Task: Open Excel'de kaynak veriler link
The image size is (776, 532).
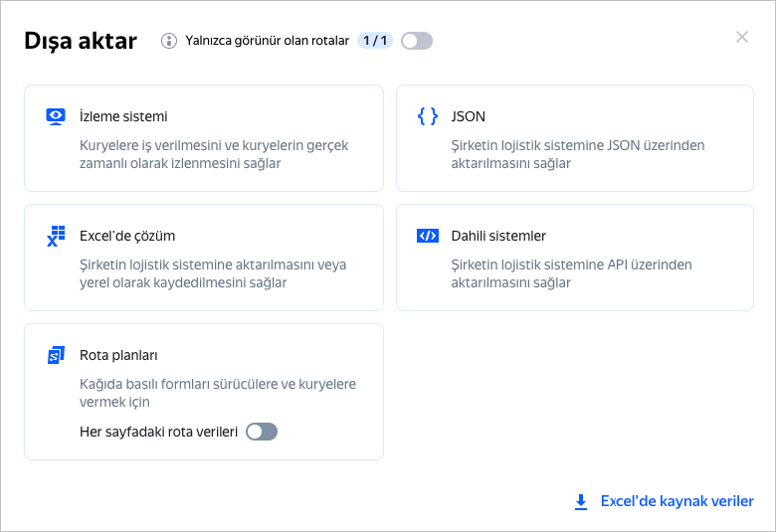Action: click(677, 501)
